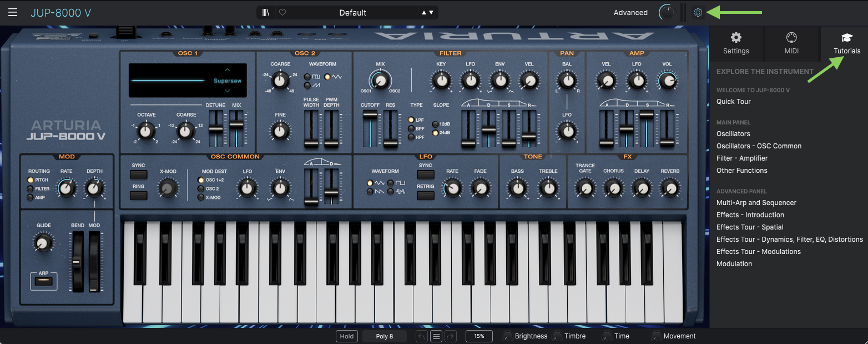Click the Filter Mix knob
868x344 pixels.
coord(380,82)
